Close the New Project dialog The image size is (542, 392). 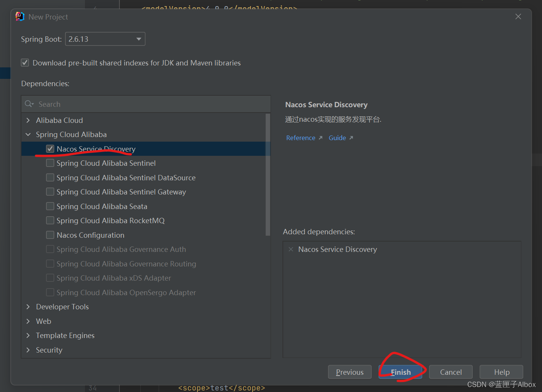[x=518, y=16]
